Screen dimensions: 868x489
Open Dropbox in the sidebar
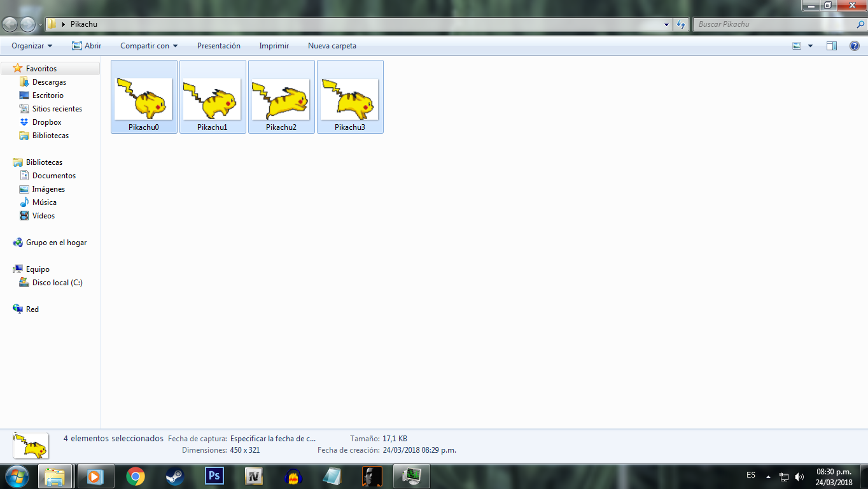(x=47, y=122)
